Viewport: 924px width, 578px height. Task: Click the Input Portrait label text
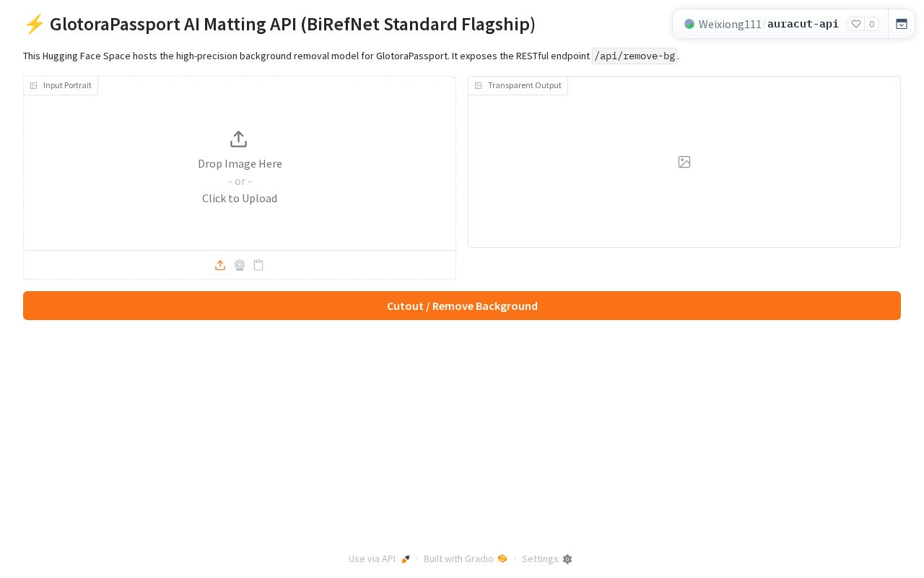[67, 85]
